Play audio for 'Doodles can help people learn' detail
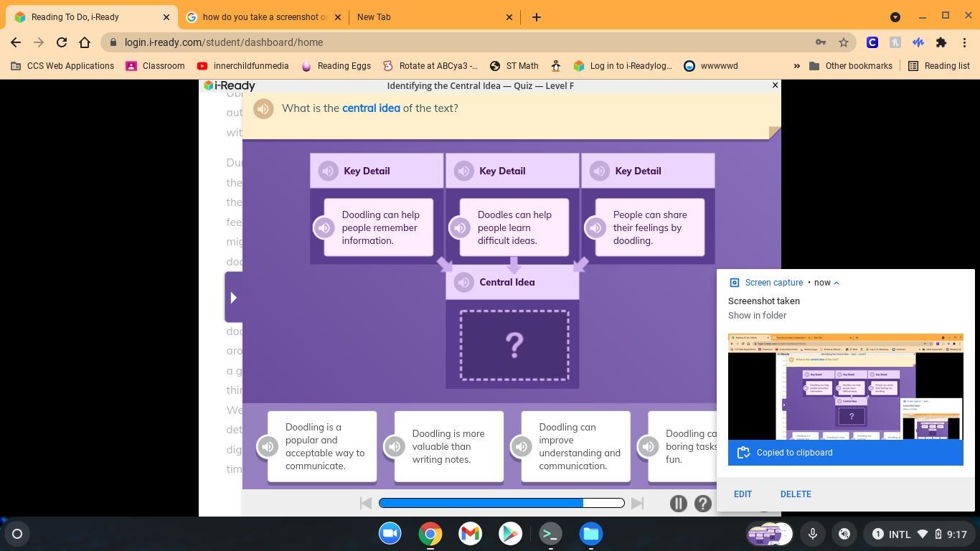 tap(460, 227)
